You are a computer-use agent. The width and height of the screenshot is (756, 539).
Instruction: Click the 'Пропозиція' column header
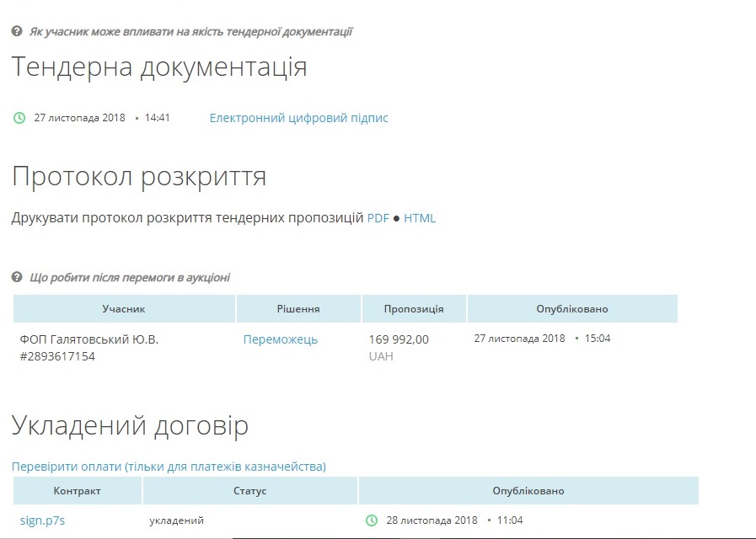point(414,309)
